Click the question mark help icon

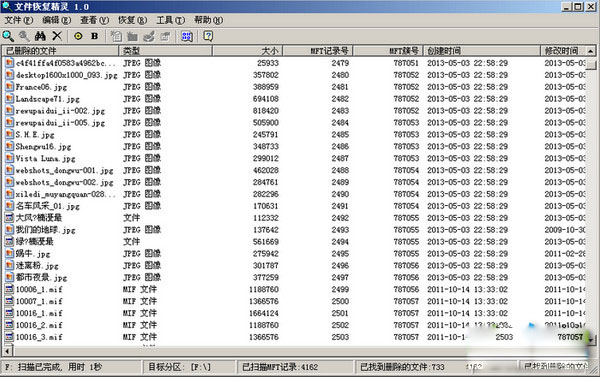click(x=208, y=36)
